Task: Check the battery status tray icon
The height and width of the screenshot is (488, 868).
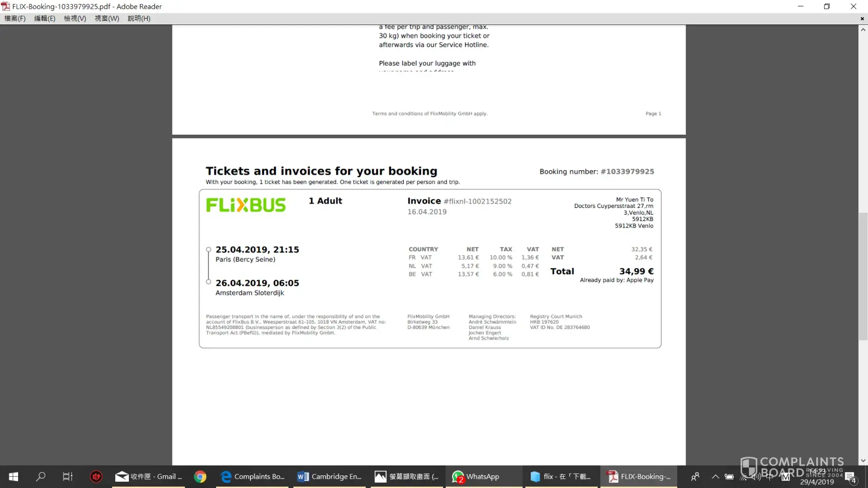Action: point(729,477)
